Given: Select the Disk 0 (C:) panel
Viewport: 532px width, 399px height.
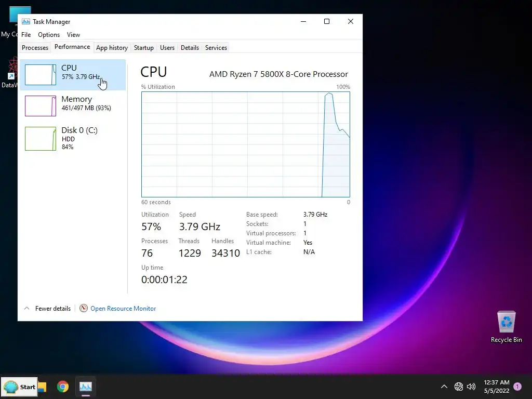Looking at the screenshot, I should coord(73,138).
